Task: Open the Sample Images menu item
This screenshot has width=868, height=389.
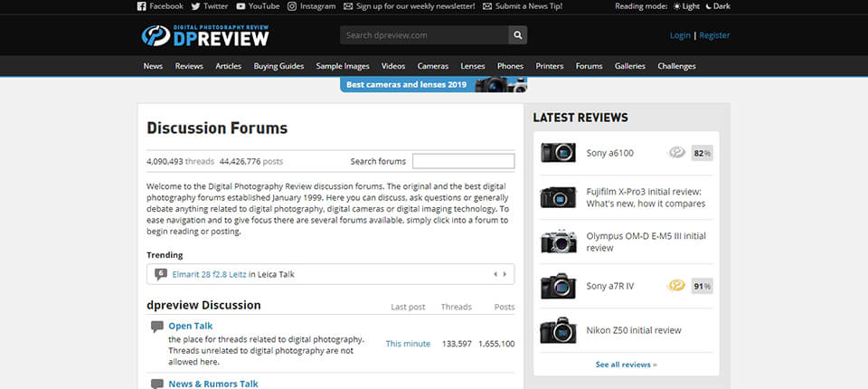Action: point(343,66)
